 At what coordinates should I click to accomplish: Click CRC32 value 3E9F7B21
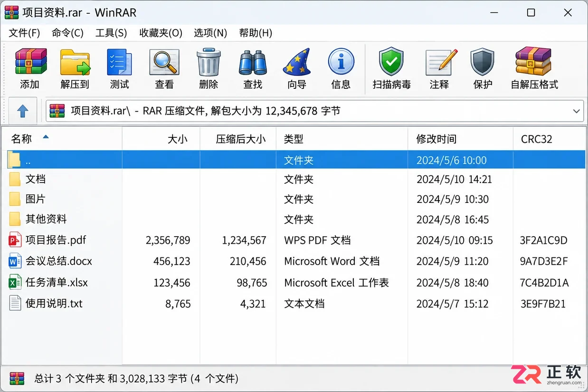tap(543, 304)
